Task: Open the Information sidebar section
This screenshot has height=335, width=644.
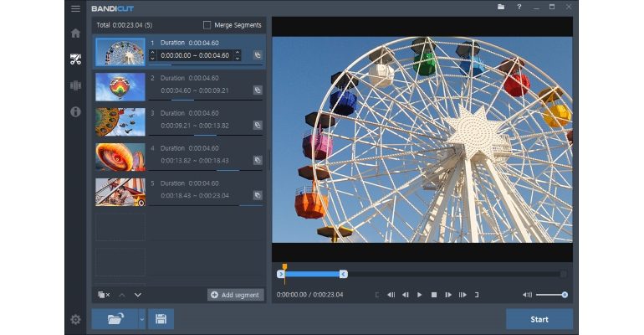Action: coord(75,111)
